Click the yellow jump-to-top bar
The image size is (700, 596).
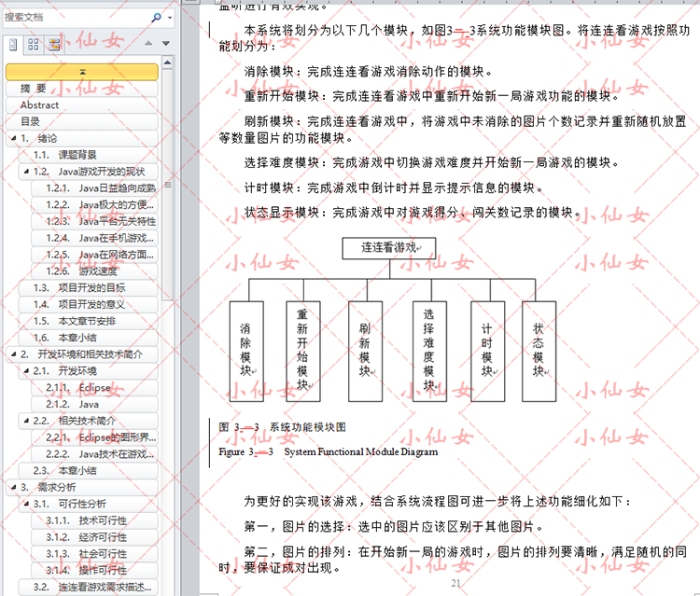click(x=82, y=72)
